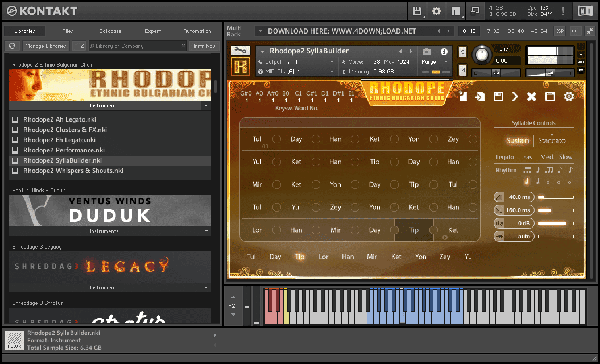
Task: Open Rhodope settings gear icon
Action: coord(569,97)
